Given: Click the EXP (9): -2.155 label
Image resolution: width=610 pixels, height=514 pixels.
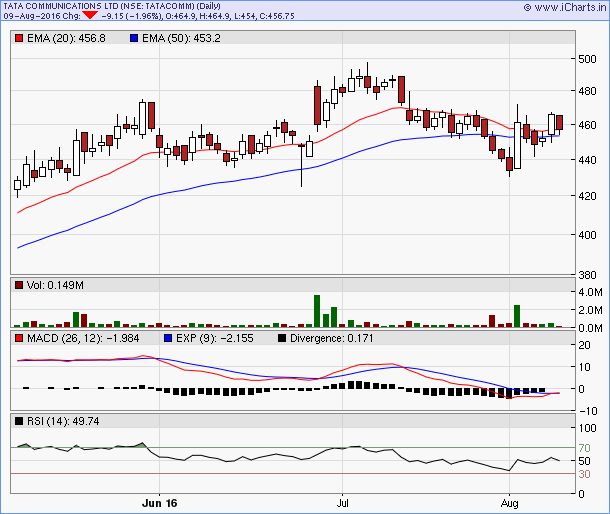Looking at the screenshot, I should pos(215,338).
